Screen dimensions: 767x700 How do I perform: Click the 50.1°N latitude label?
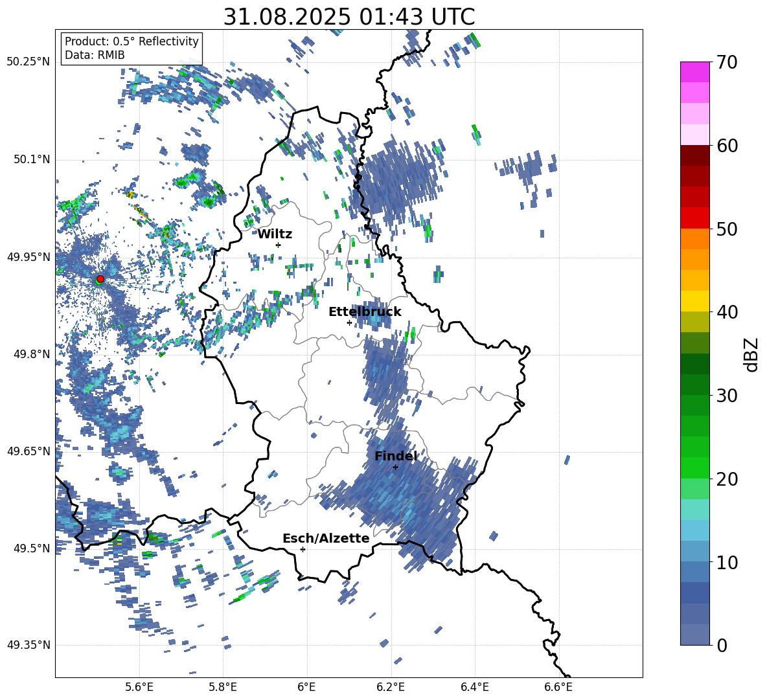[x=31, y=159]
